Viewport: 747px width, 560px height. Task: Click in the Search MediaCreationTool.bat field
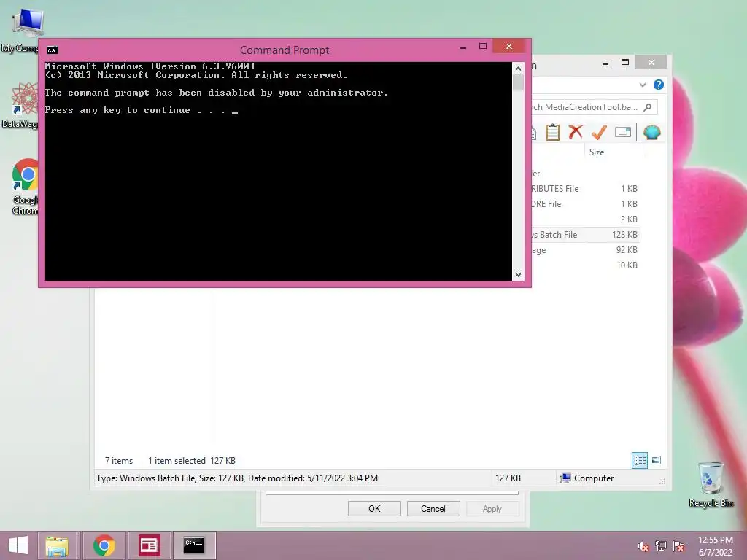pos(592,107)
